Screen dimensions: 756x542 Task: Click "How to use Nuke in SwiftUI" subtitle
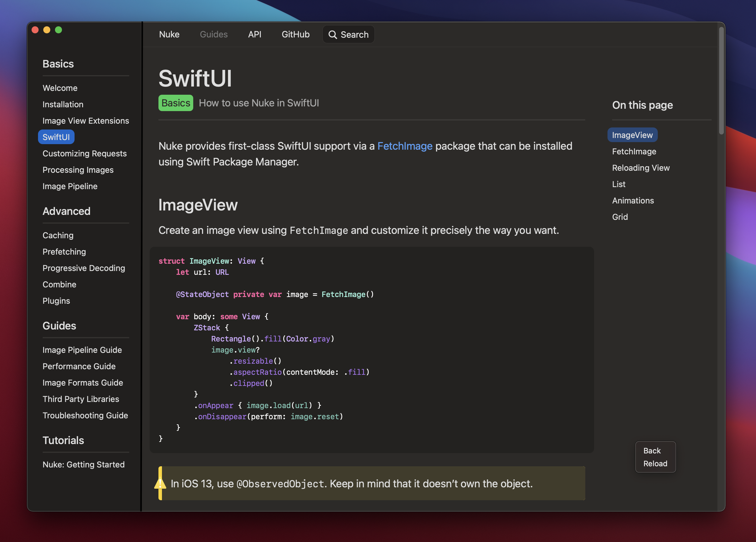pyautogui.click(x=259, y=103)
